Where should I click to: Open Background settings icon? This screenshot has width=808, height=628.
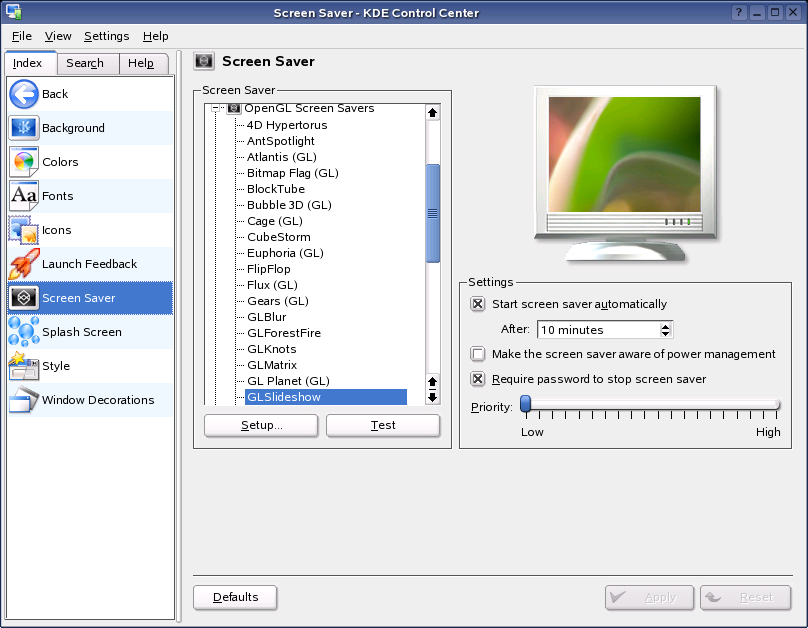coord(24,128)
